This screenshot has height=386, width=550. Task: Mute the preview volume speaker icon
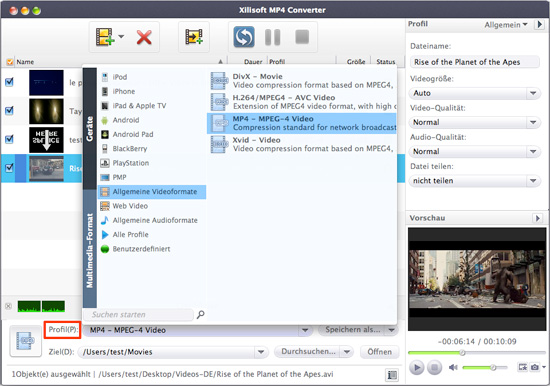pos(453,367)
